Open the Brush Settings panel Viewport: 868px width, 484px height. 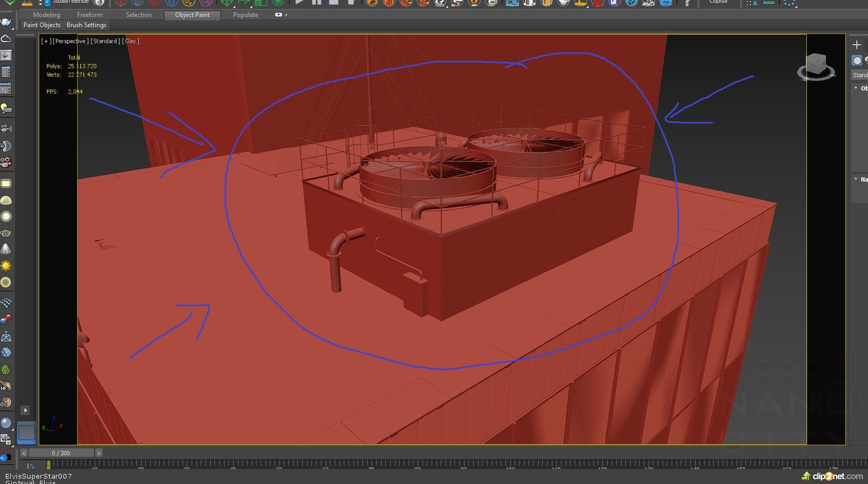point(86,25)
